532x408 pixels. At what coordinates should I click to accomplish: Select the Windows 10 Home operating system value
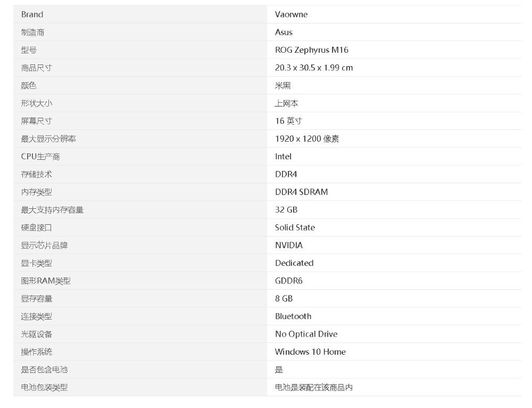pos(310,352)
